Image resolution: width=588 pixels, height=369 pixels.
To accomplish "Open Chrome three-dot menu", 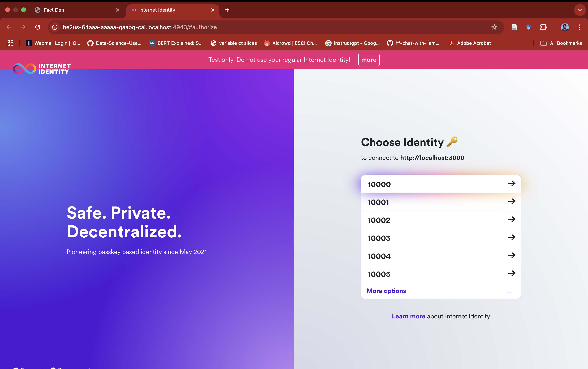I will (579, 27).
